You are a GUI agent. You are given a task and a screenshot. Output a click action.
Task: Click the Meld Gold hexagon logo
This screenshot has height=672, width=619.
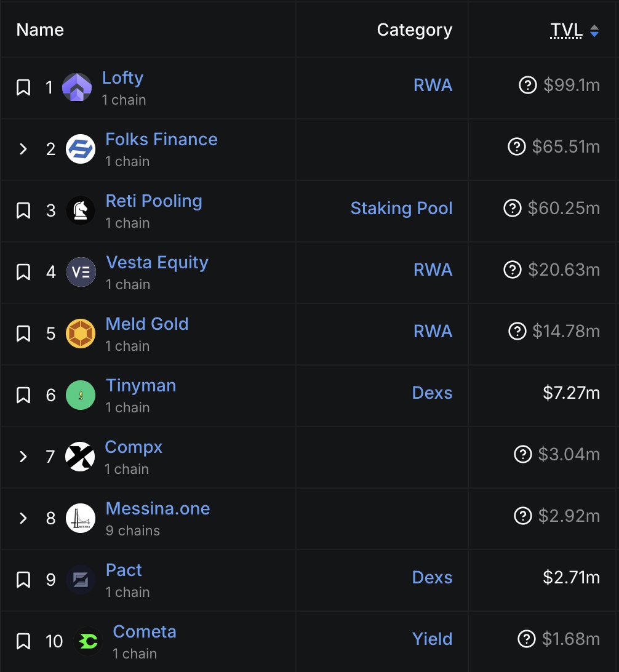pyautogui.click(x=81, y=334)
